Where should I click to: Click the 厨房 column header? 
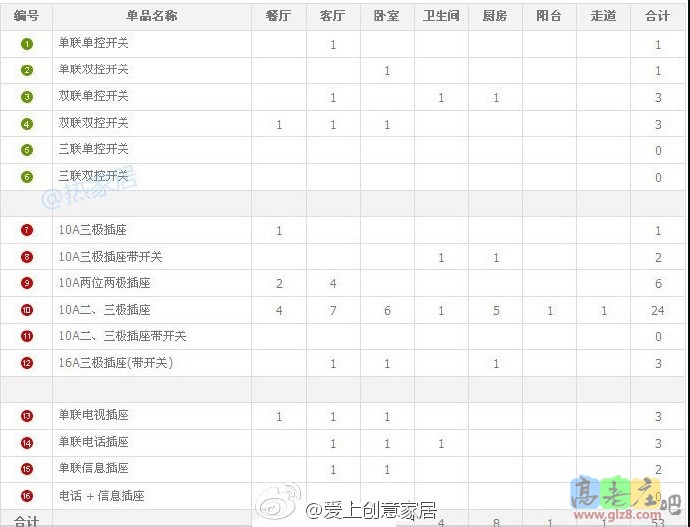[495, 16]
